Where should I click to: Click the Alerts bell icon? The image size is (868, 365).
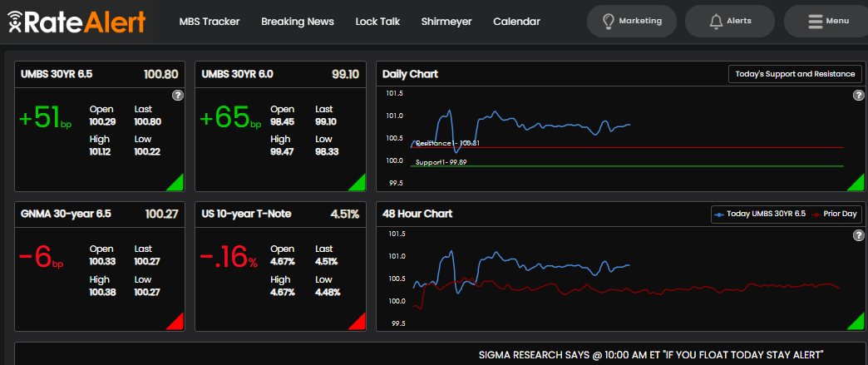[716, 21]
